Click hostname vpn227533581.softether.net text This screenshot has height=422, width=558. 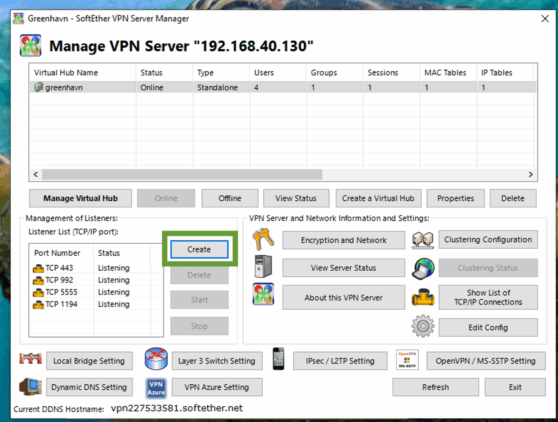[177, 408]
